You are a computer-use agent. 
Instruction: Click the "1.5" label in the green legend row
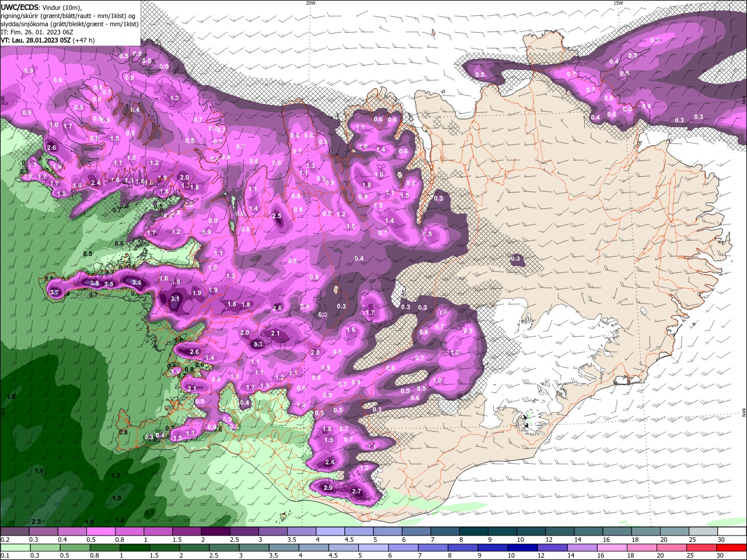click(x=154, y=556)
